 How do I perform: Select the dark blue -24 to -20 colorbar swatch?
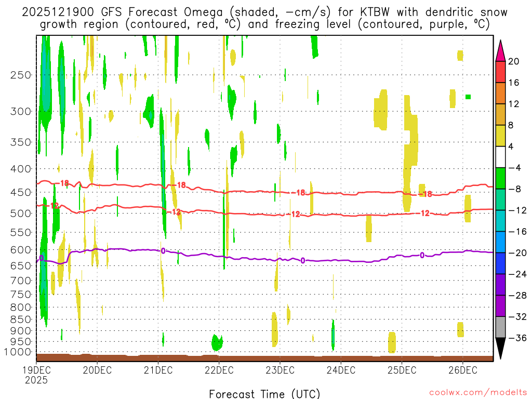click(500, 263)
